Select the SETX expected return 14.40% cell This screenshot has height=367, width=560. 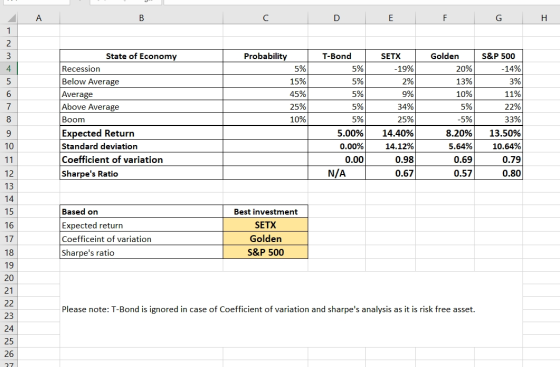pos(390,133)
